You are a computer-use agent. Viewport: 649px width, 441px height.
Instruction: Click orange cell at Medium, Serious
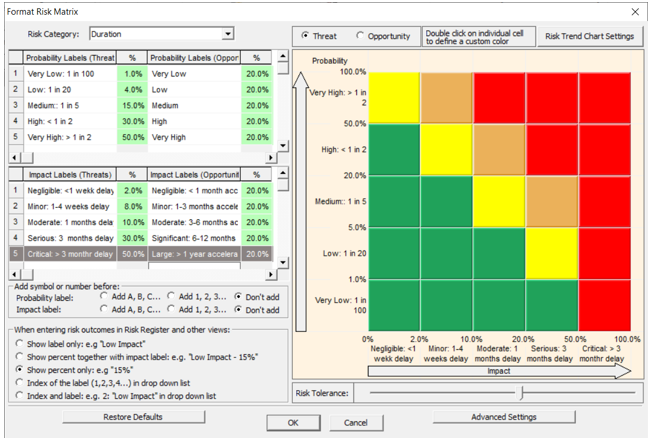click(552, 202)
